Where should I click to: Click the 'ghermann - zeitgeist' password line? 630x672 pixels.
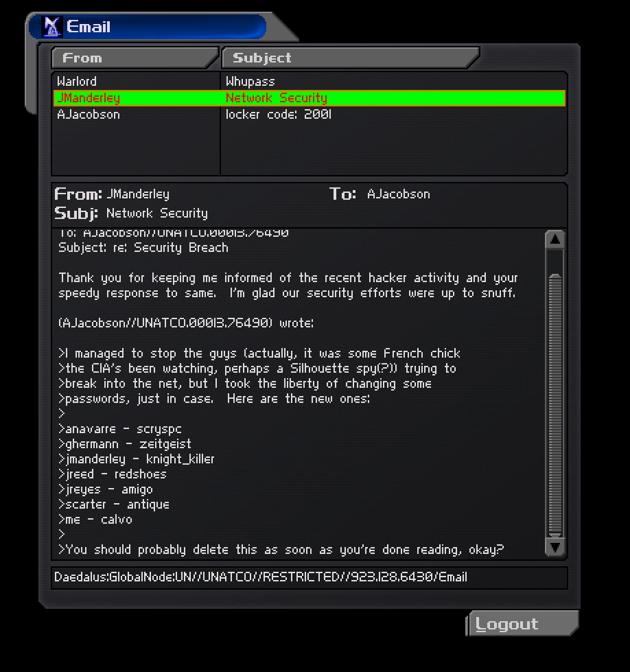click(125, 444)
